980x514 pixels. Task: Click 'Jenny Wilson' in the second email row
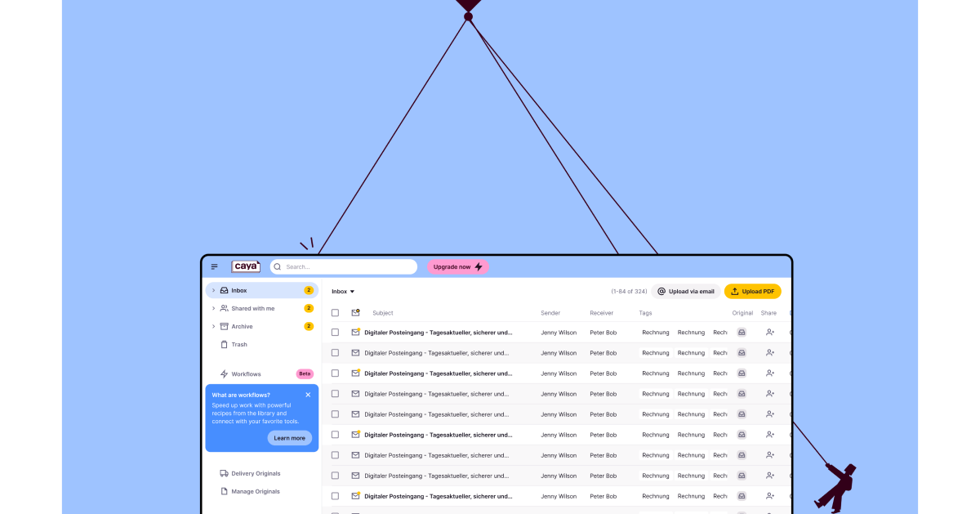pyautogui.click(x=559, y=353)
